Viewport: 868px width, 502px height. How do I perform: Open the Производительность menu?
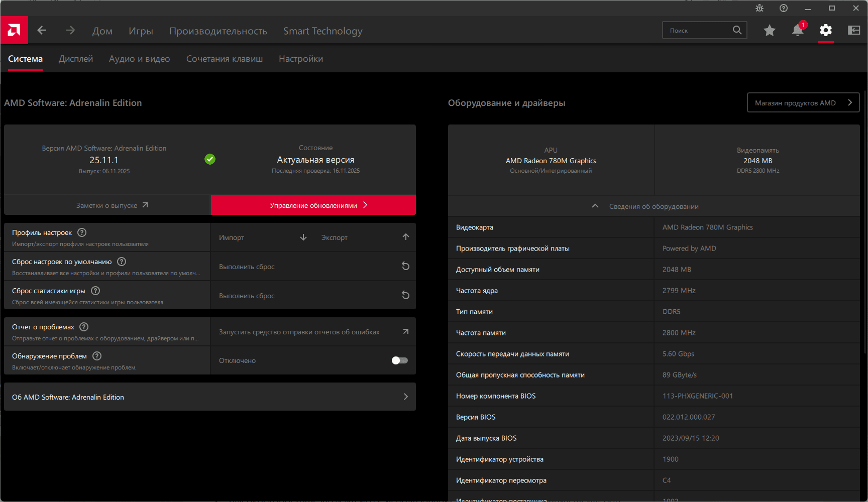click(218, 31)
